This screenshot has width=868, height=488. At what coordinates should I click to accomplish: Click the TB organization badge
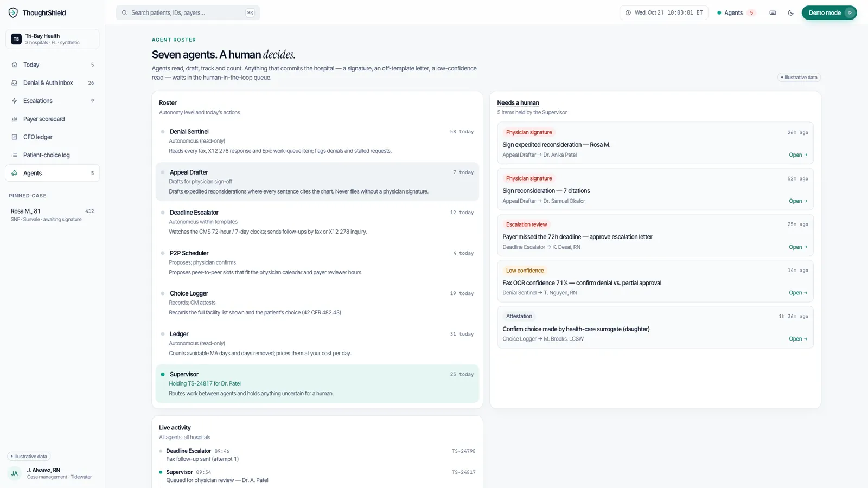pos(16,39)
